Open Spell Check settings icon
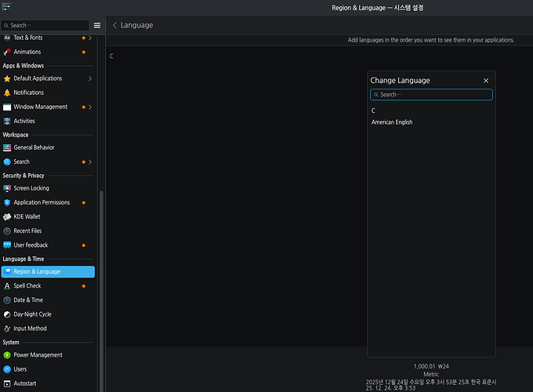This screenshot has width=533, height=392. [x=7, y=286]
